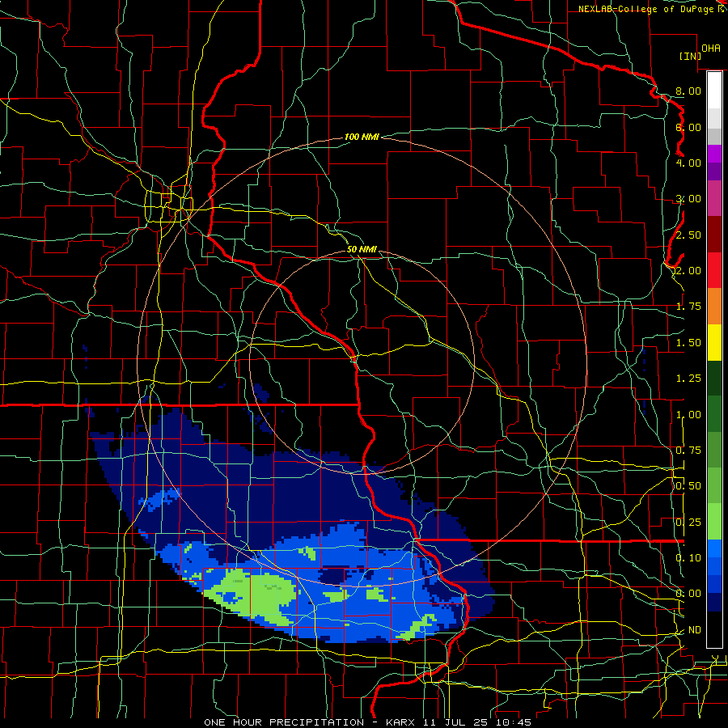The image size is (728, 728).
Task: Click the 1.75 legend value
Action: point(688,307)
